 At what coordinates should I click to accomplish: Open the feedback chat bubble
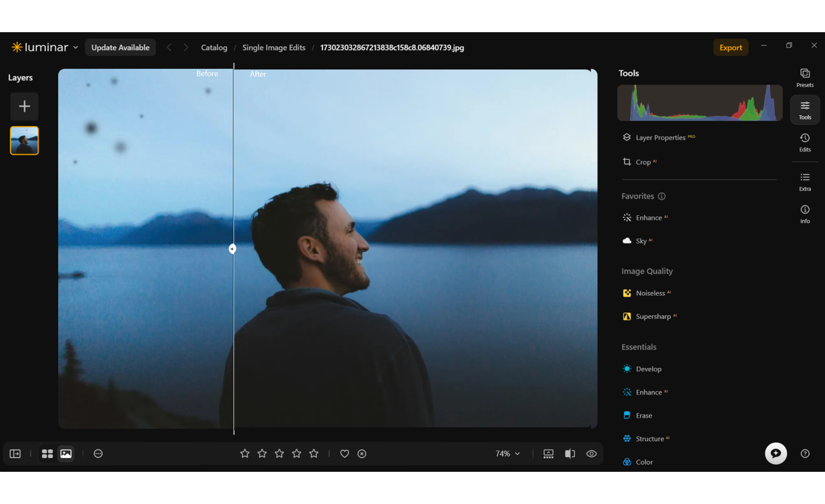point(776,453)
